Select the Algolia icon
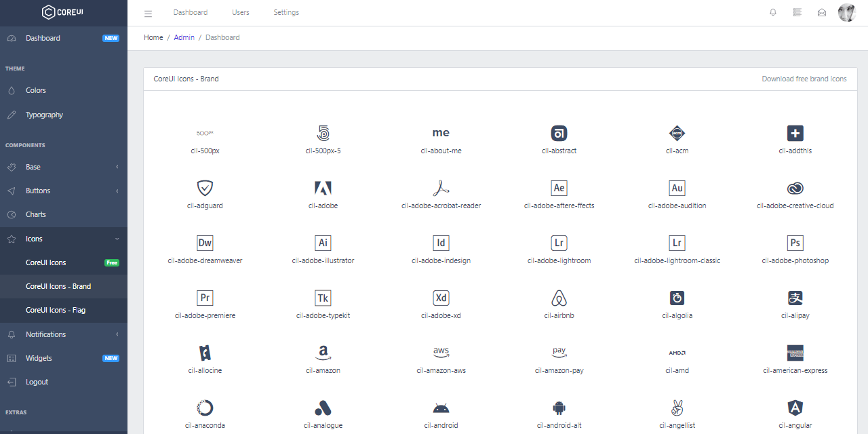This screenshot has height=434, width=868. (677, 298)
